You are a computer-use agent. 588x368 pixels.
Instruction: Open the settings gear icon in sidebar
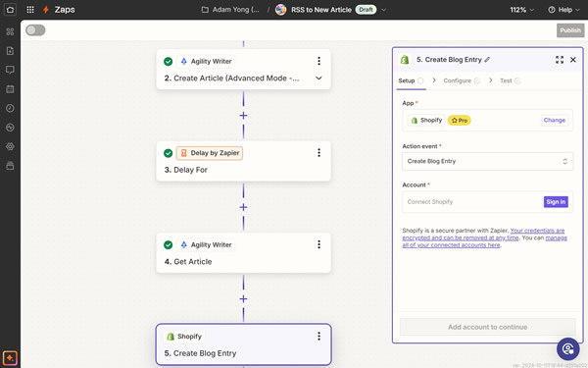10,146
